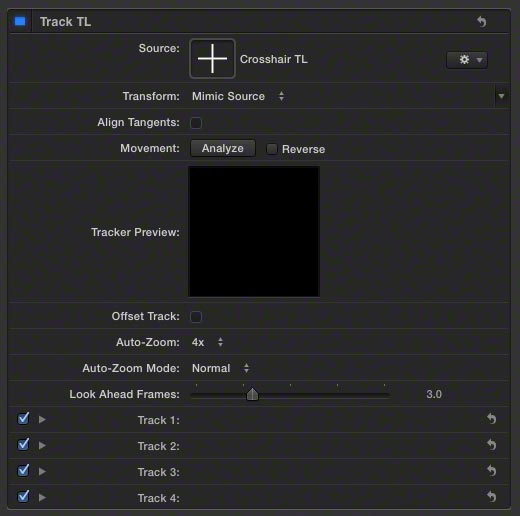Click the Tracker Preview label

coord(135,232)
